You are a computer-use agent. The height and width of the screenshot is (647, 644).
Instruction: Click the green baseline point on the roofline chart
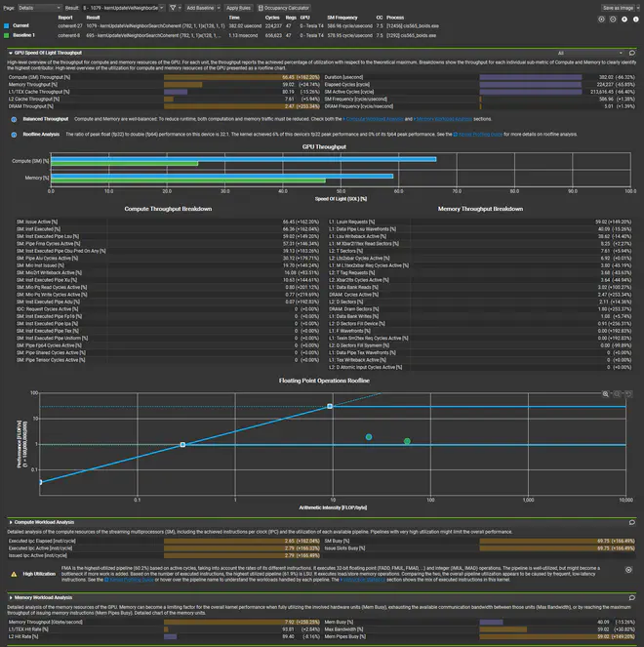pos(407,441)
